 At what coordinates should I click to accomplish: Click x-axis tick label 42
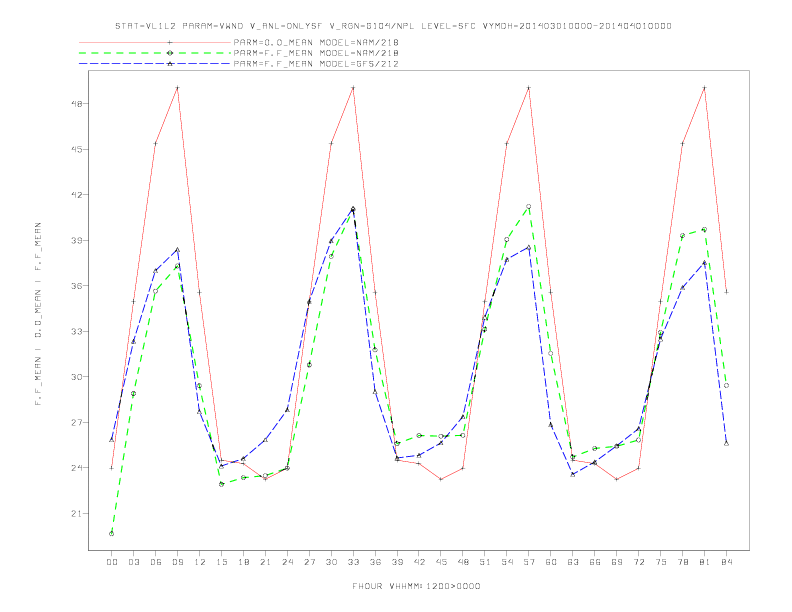(419, 562)
